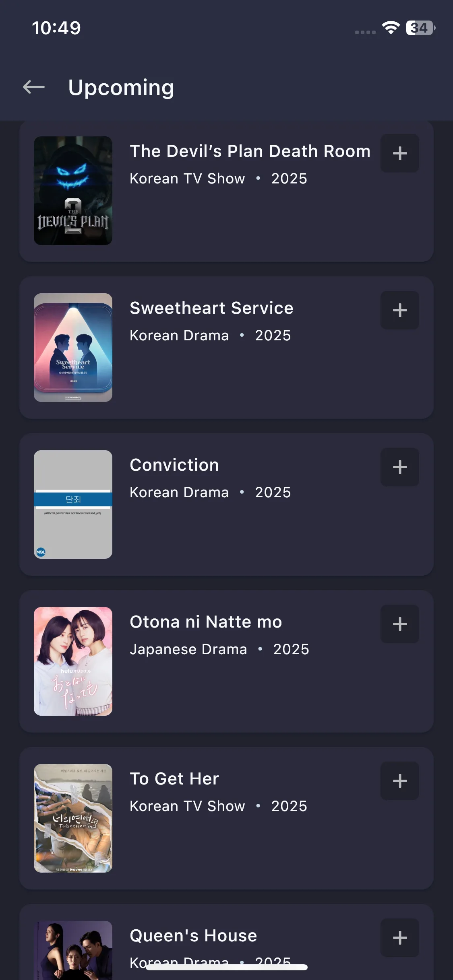Open the Otona ni Natte mo poster
Screen dimensions: 453x980
[x=73, y=661]
